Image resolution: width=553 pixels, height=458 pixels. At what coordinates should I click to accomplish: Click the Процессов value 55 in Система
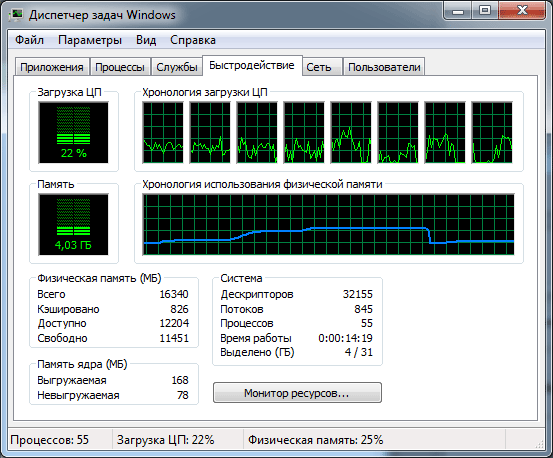coord(367,323)
